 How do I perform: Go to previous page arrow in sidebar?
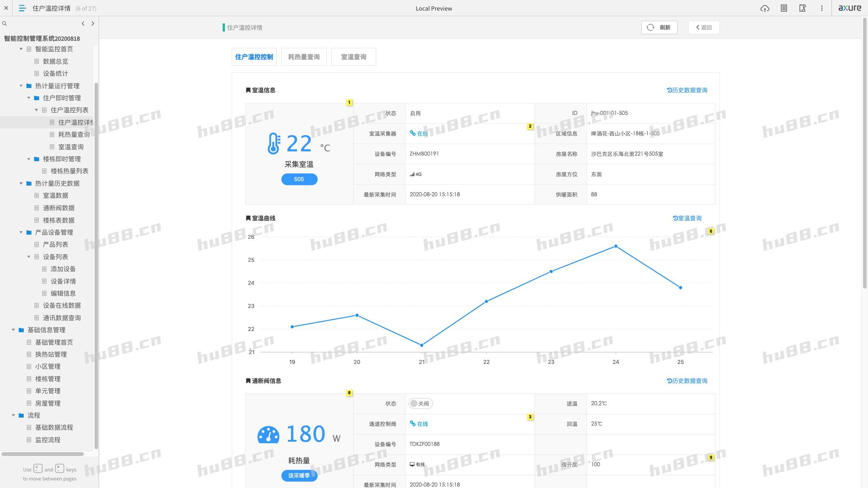[x=83, y=23]
